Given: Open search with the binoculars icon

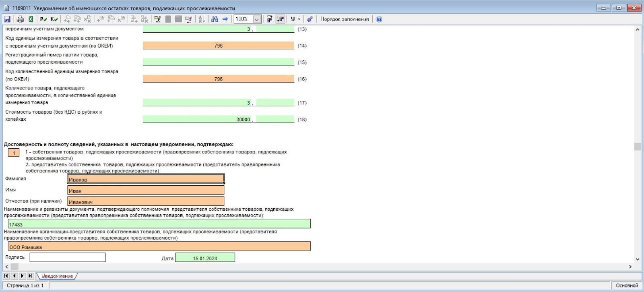Looking at the screenshot, I should [215, 19].
